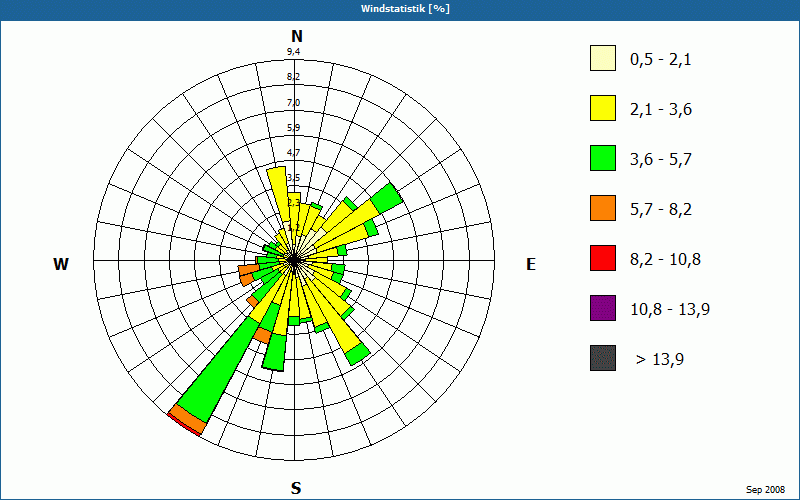The image size is (800, 500).
Task: Click the orange 5,7 - 8,2 legend swatch
Action: pos(603,208)
